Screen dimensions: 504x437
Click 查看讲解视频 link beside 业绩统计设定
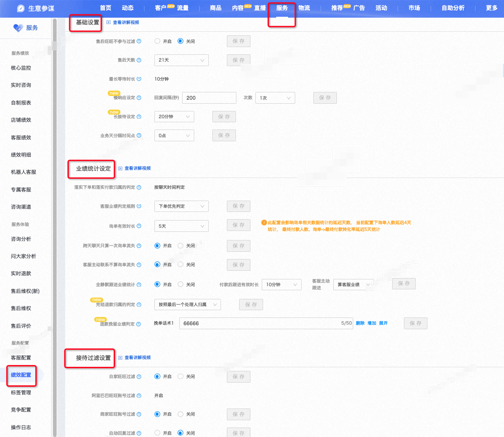coord(138,168)
